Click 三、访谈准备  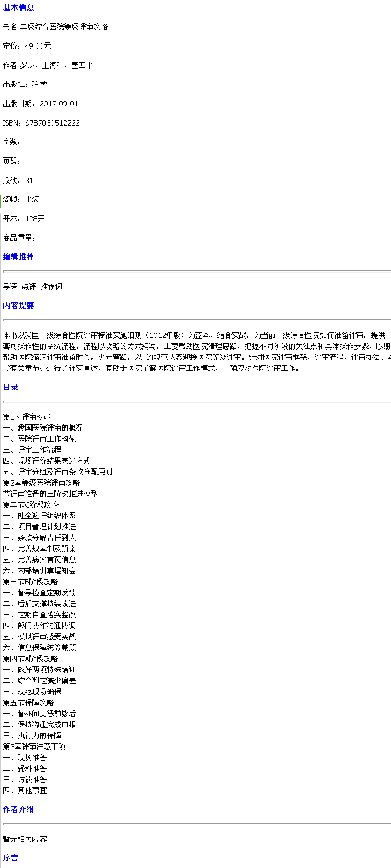tap(25, 780)
